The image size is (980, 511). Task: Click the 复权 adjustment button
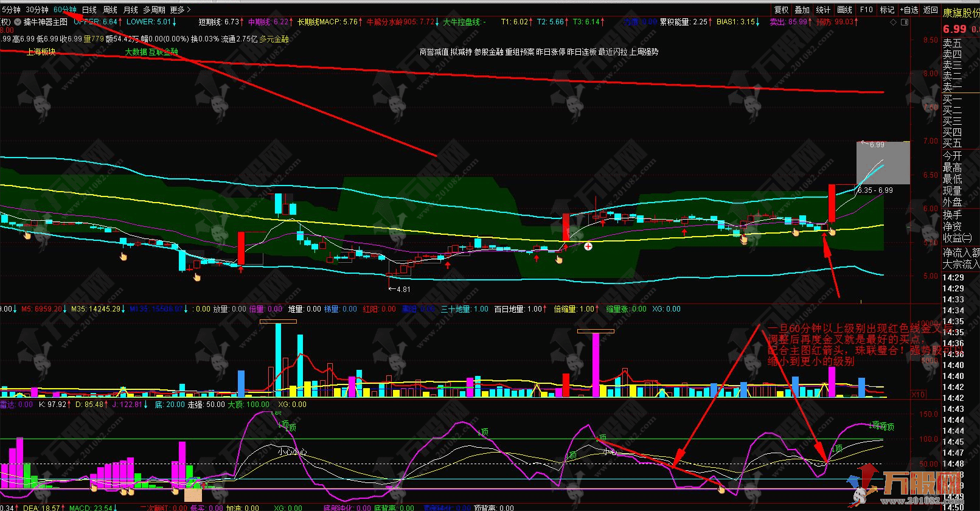781,10
